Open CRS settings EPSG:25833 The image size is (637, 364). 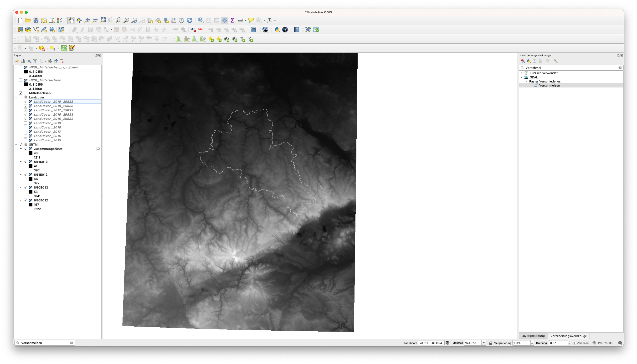point(602,343)
